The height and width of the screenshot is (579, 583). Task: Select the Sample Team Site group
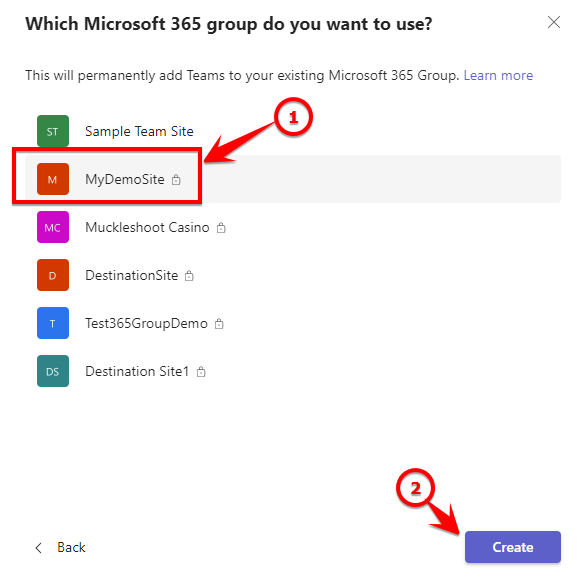click(139, 131)
